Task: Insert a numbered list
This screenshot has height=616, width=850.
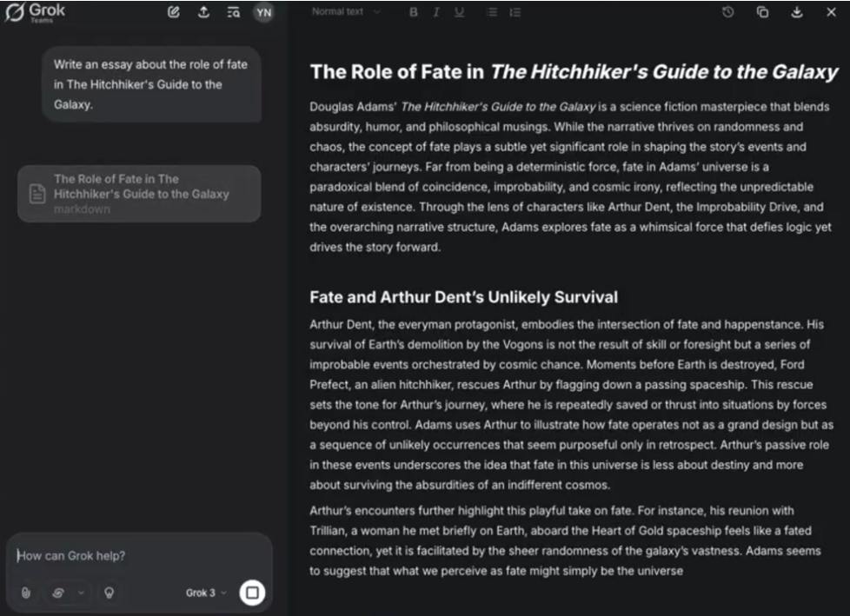Action: coord(515,13)
